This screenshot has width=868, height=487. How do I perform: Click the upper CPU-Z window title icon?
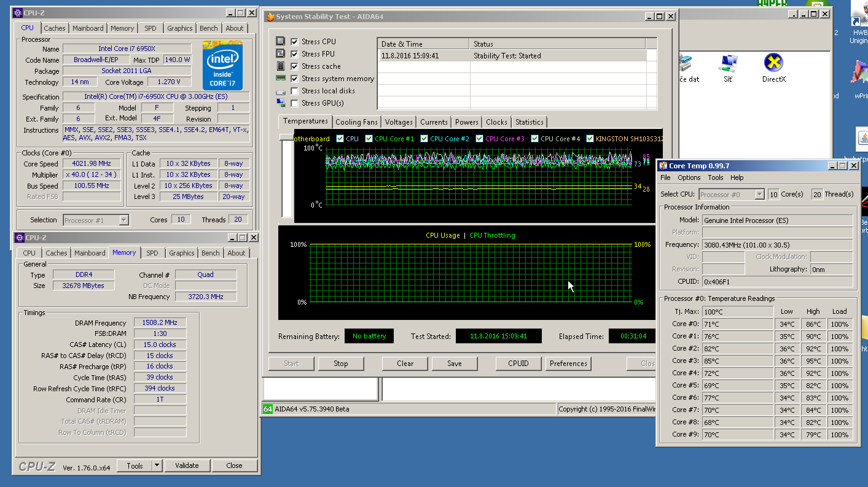point(18,13)
